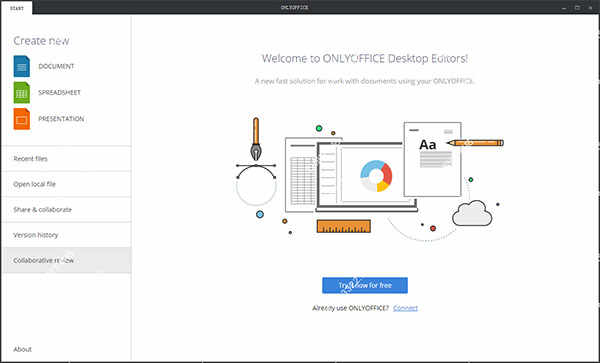Click the donut chart in illustration
Screen dimensions: 600x363
point(376,176)
